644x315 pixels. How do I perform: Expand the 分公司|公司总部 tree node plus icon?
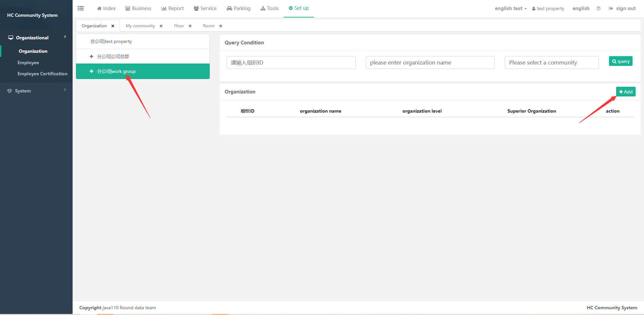(91, 56)
